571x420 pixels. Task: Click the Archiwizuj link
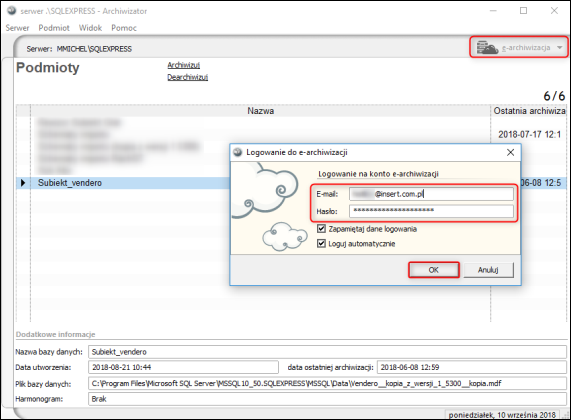(x=184, y=65)
